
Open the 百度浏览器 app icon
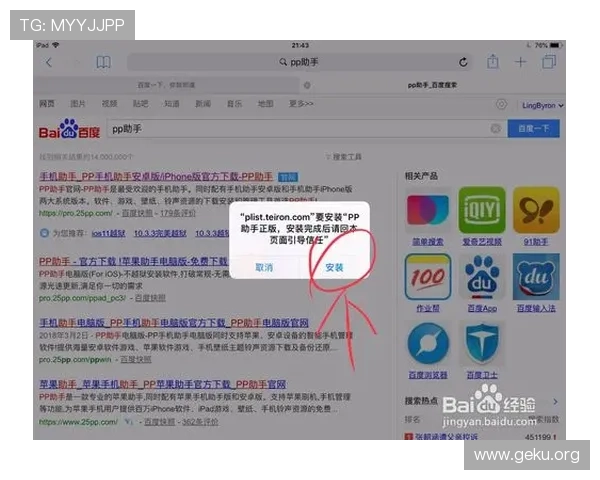428,343
